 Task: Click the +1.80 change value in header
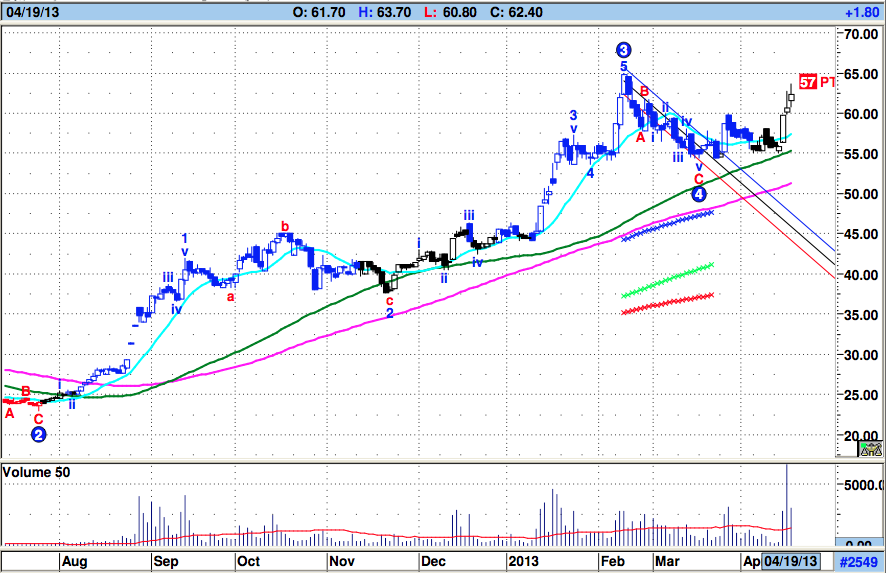coord(862,12)
